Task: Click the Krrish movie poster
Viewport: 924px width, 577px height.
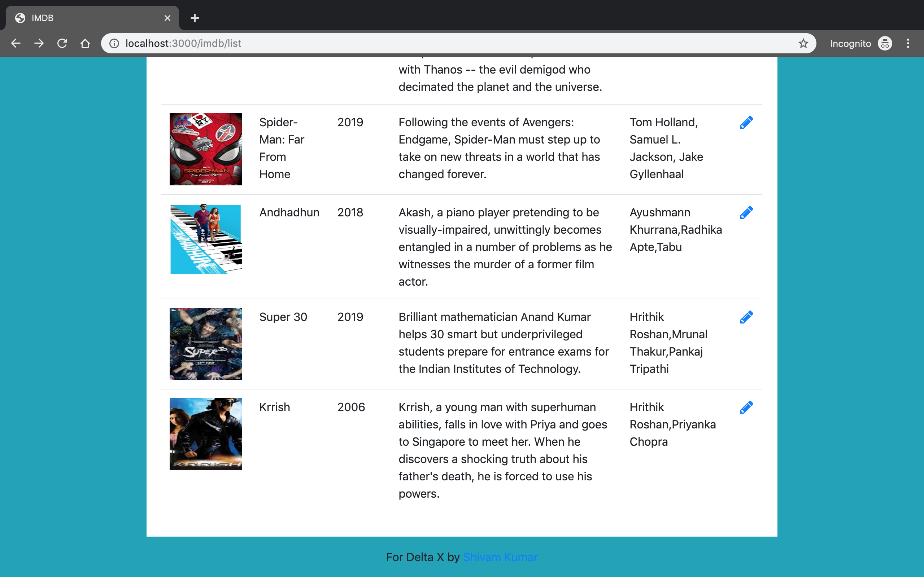Action: [205, 434]
